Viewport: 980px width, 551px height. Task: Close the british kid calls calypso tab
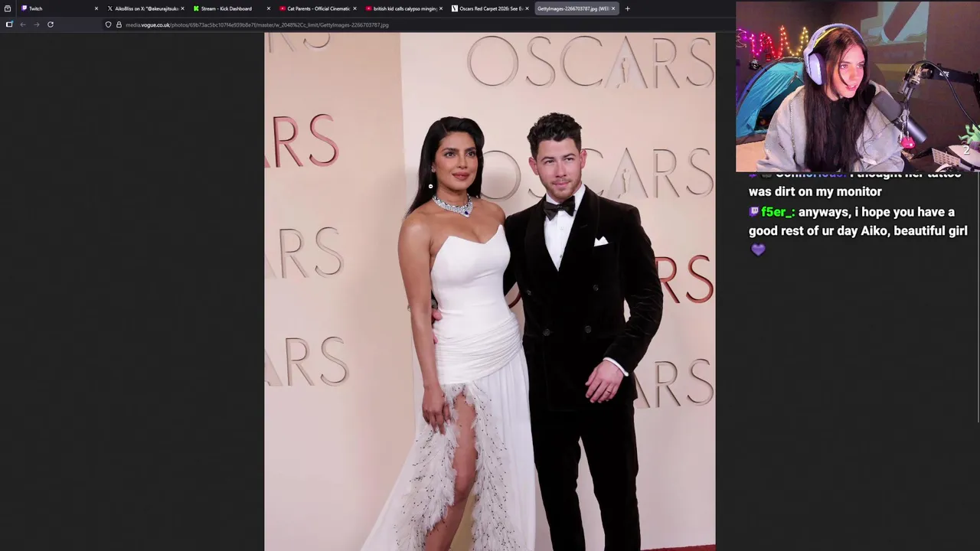(x=441, y=8)
